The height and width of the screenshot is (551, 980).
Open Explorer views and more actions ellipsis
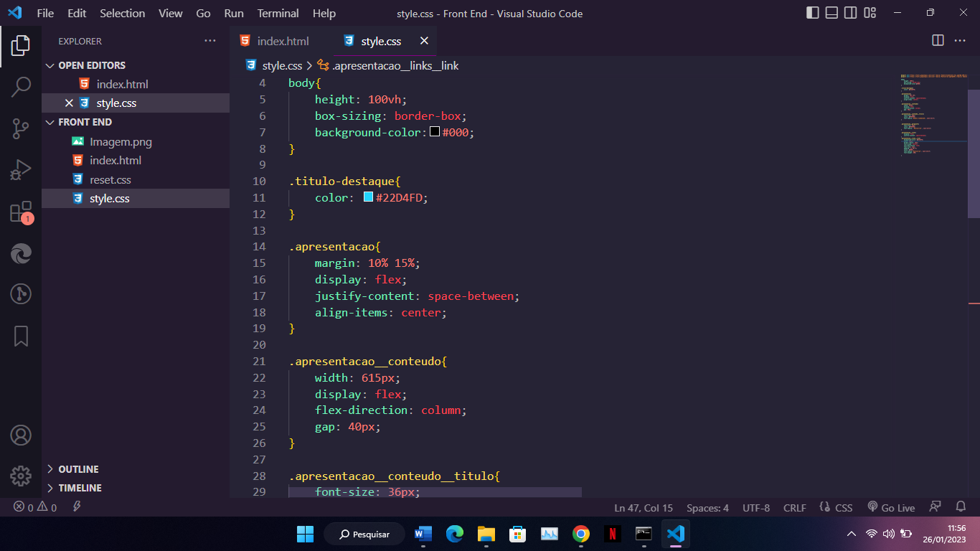[210, 41]
